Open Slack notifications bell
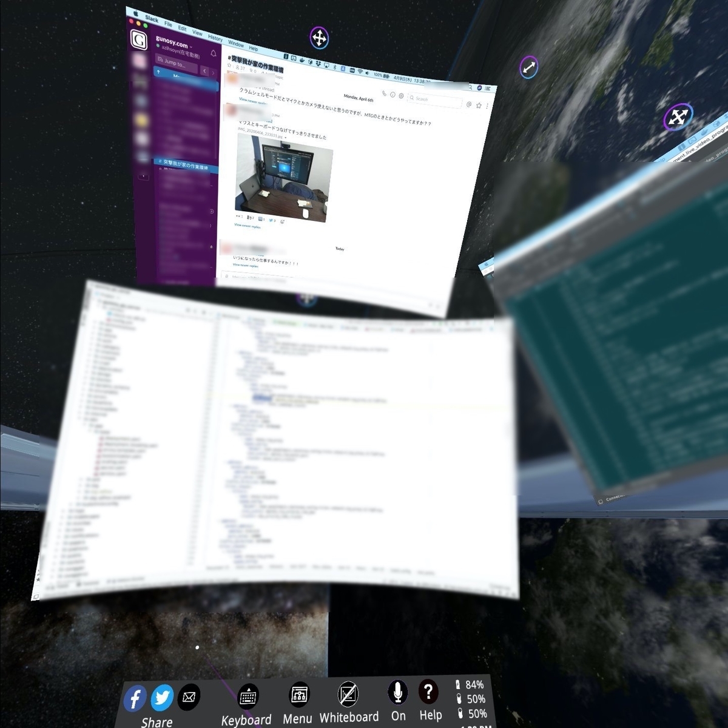 click(214, 53)
